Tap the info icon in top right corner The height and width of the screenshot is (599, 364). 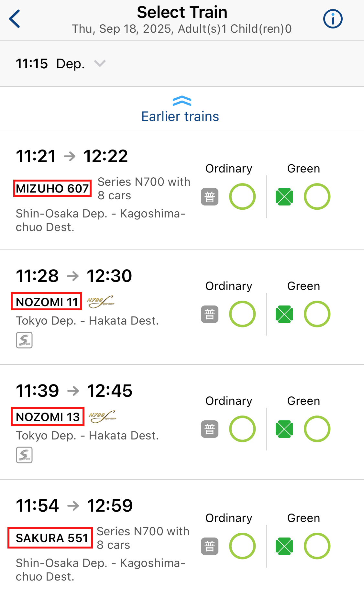pyautogui.click(x=333, y=19)
